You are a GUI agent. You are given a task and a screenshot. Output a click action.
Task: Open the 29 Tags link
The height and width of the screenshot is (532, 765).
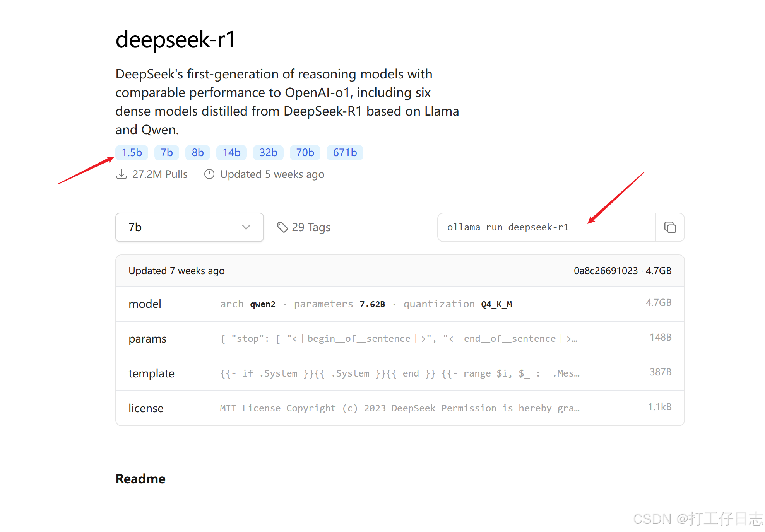click(311, 227)
